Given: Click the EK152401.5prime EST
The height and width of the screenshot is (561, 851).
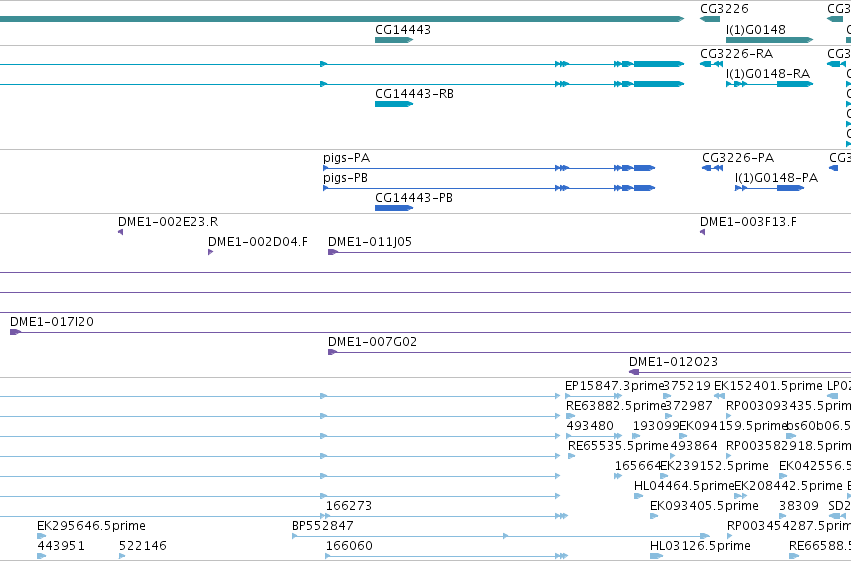Looking at the screenshot, I should coord(719,396).
